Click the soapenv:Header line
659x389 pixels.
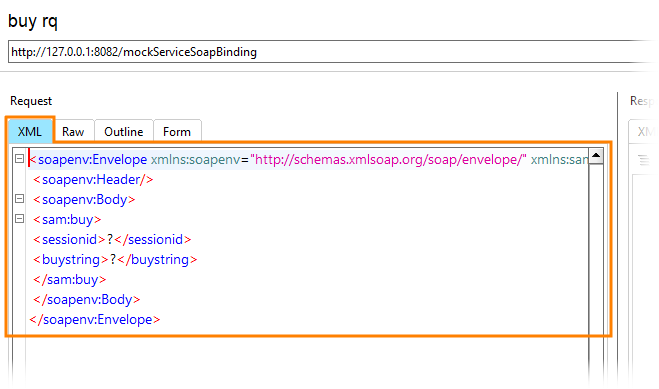click(x=93, y=180)
